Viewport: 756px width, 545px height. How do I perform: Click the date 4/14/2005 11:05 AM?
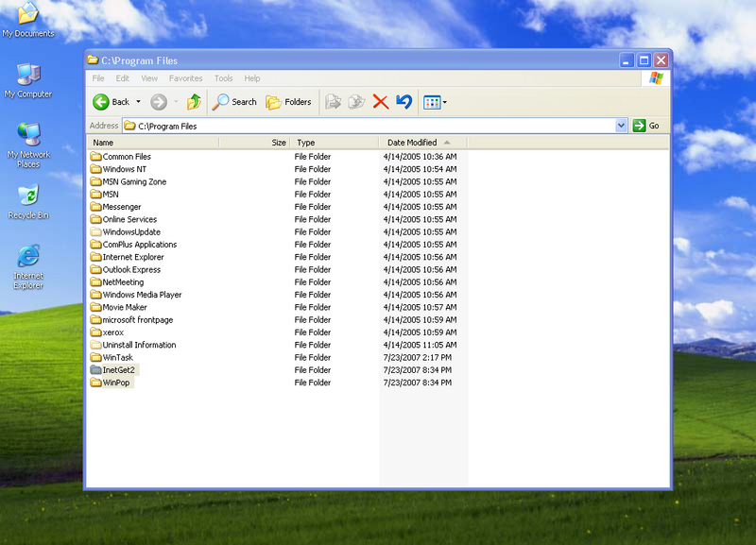pyautogui.click(x=420, y=345)
